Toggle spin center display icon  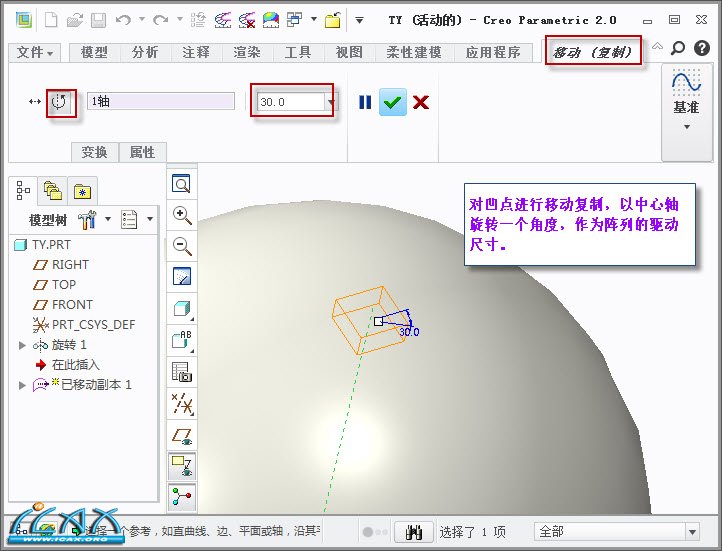pyautogui.click(x=182, y=496)
